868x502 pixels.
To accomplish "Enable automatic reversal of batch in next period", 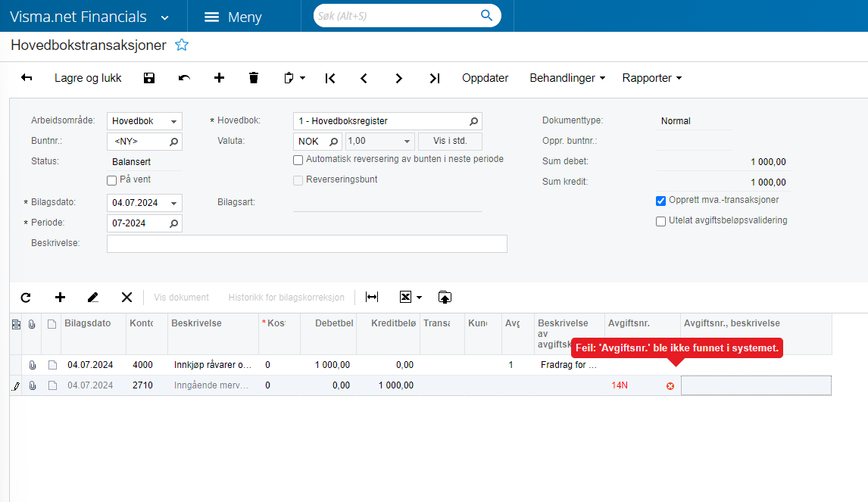I will click(298, 160).
